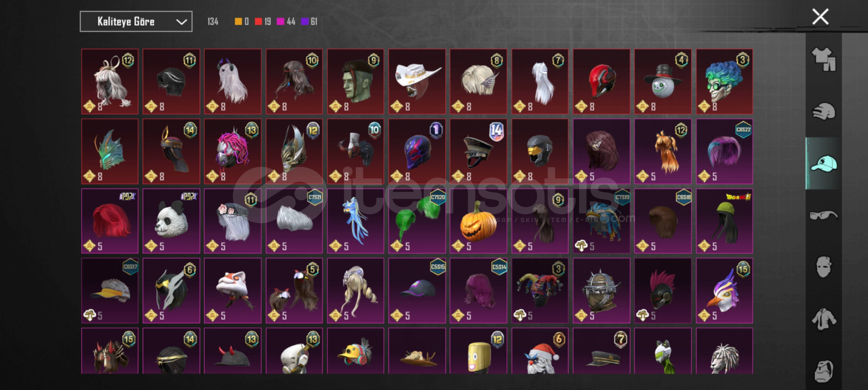The width and height of the screenshot is (868, 390).
Task: Switch to the cap headwear category
Action: tap(824, 163)
